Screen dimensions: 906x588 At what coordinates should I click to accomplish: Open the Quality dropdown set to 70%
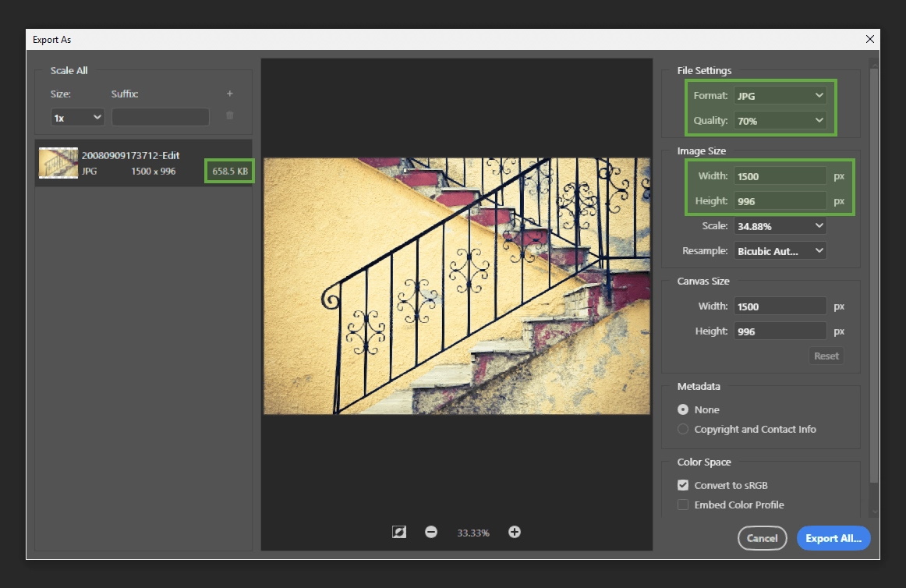pyautogui.click(x=780, y=120)
